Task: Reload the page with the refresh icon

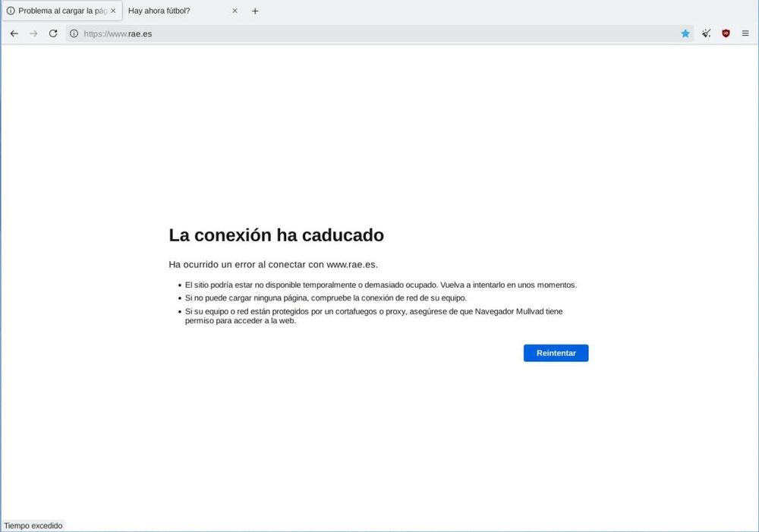Action: (52, 33)
